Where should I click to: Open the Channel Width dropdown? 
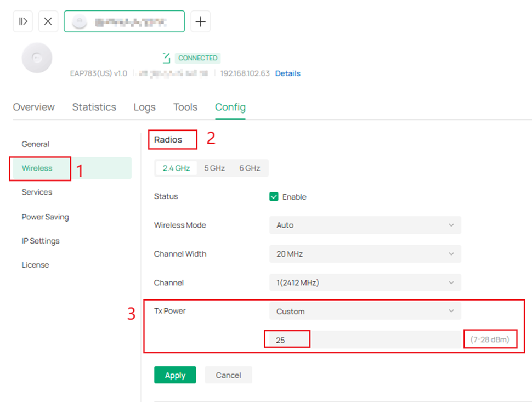pyautogui.click(x=365, y=254)
